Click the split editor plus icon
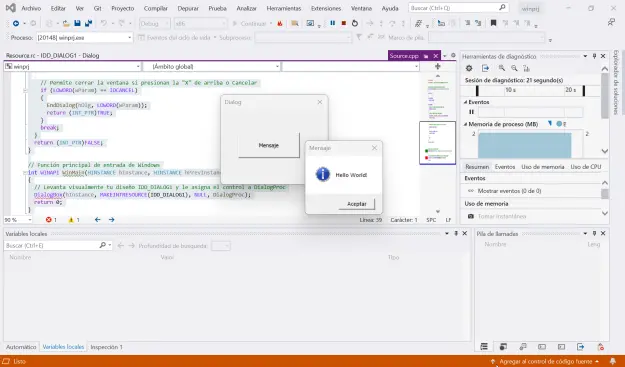625x367 pixels. tap(438, 67)
